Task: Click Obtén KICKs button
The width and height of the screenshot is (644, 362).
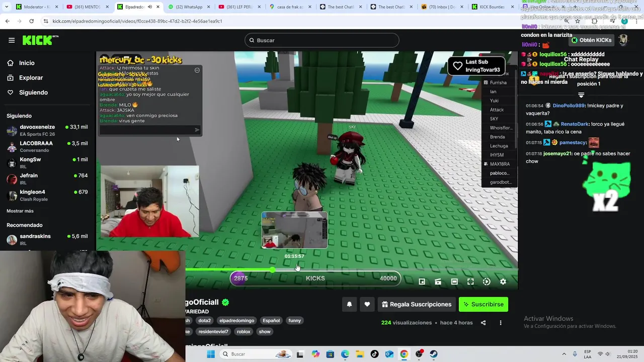Action: (592, 40)
